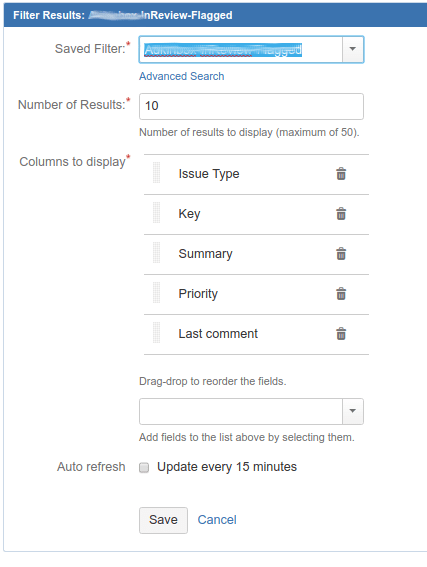Image resolution: width=427 pixels, height=567 pixels.
Task: Delete the Summary column
Action: pyautogui.click(x=341, y=254)
